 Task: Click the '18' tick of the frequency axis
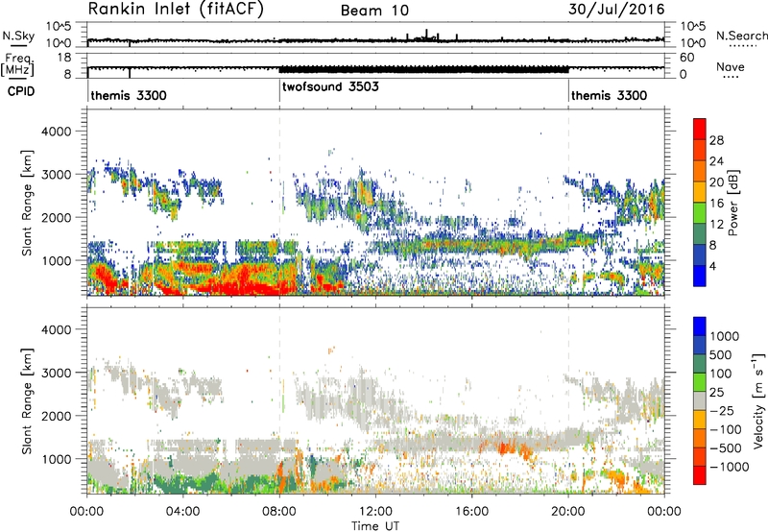tap(63, 58)
